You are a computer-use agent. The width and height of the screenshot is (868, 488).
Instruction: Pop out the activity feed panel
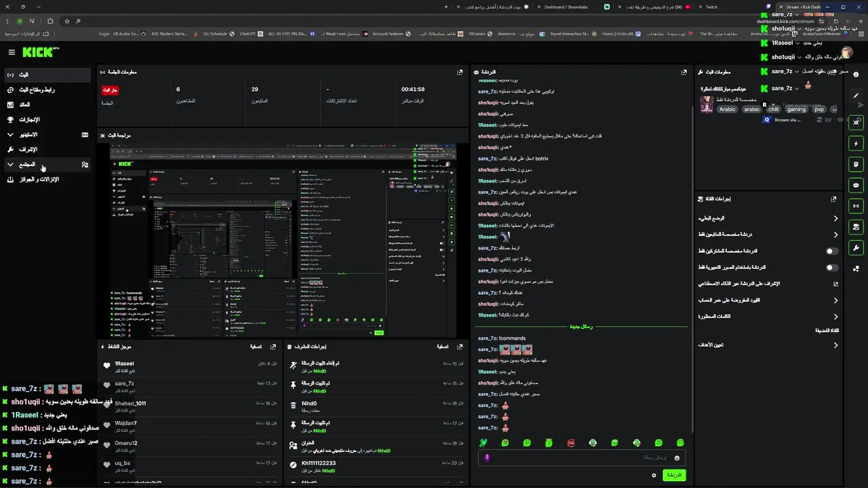(x=273, y=346)
